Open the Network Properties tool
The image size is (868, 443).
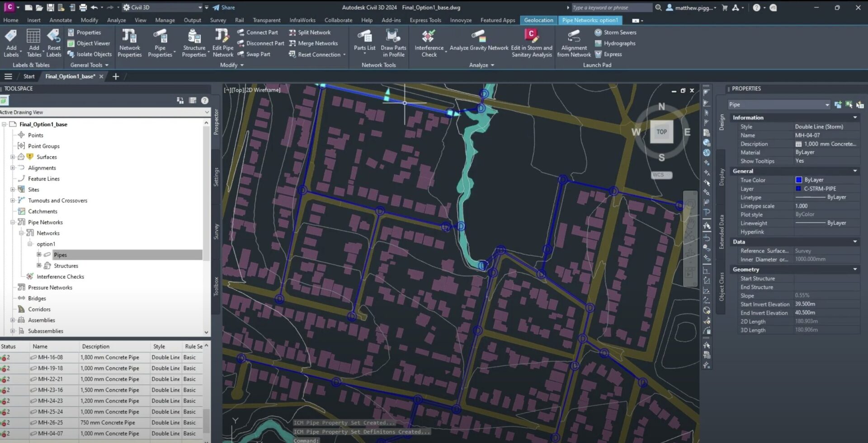coord(130,42)
